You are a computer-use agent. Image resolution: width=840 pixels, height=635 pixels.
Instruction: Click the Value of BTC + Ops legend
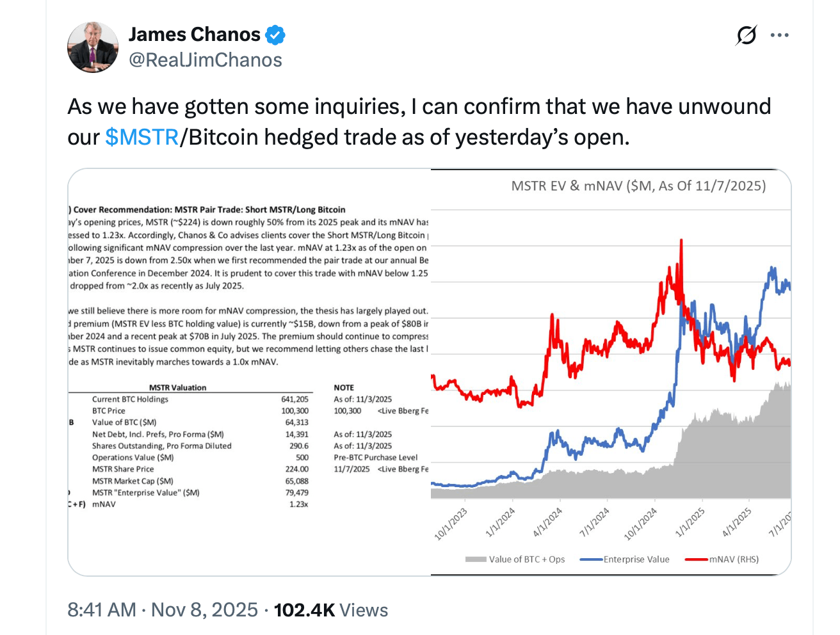pyautogui.click(x=516, y=559)
